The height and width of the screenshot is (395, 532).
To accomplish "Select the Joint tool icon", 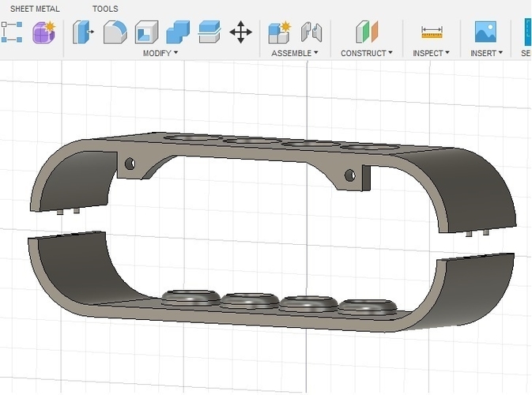I will (312, 32).
